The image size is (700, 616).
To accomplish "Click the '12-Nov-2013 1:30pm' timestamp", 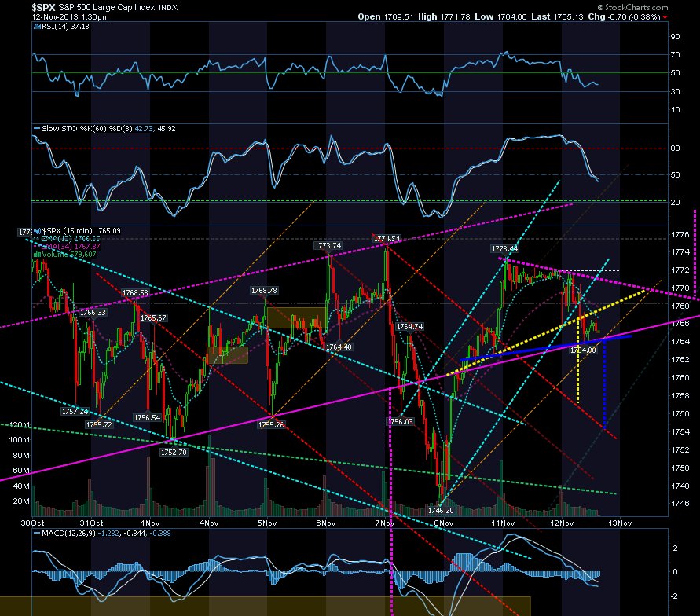I will [70, 17].
